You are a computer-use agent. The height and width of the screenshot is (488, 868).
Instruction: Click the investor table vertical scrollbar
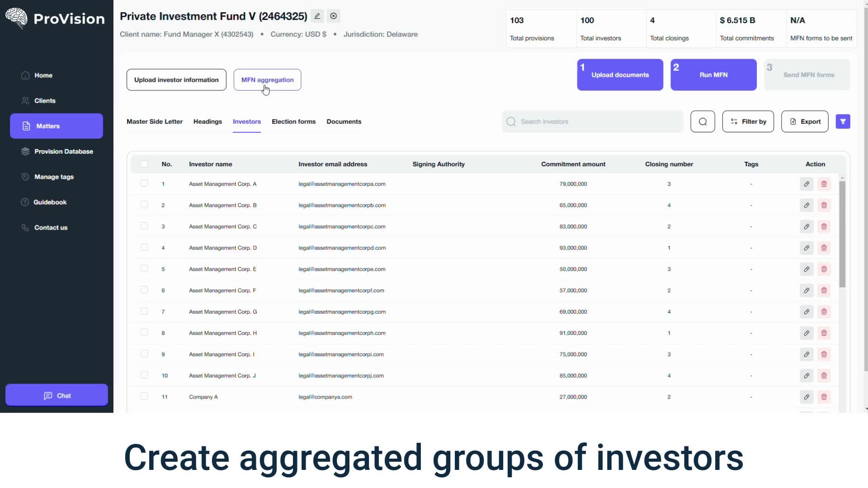[842, 234]
